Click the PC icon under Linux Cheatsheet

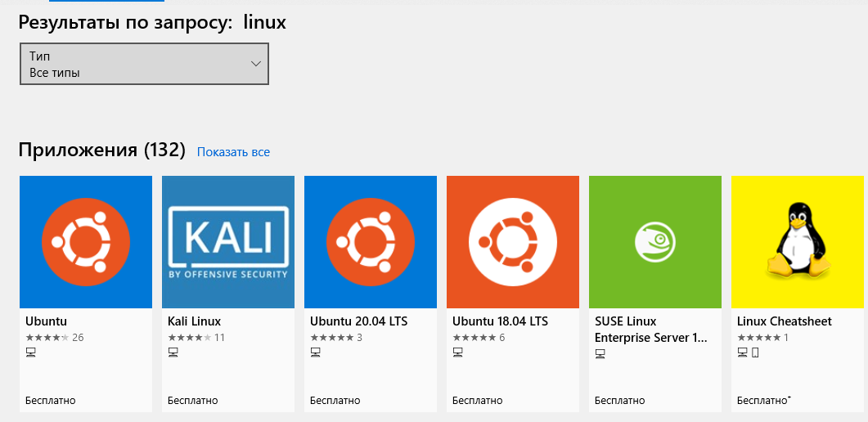coord(742,352)
